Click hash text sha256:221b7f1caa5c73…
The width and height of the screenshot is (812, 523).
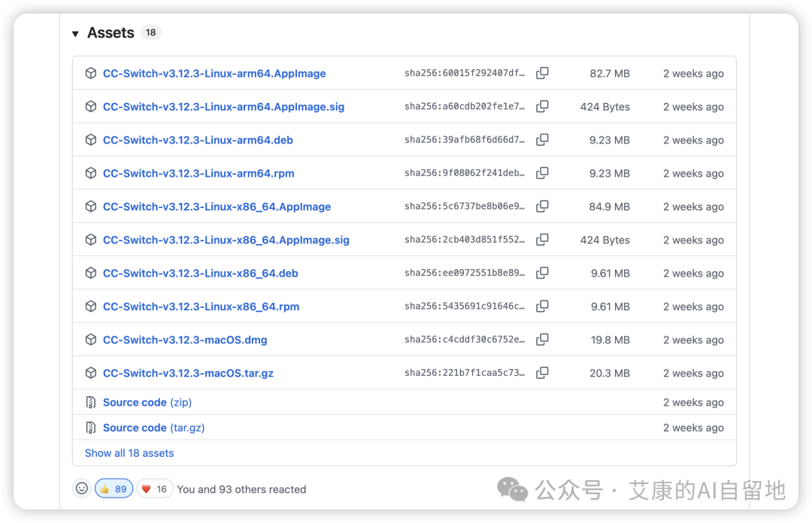465,373
